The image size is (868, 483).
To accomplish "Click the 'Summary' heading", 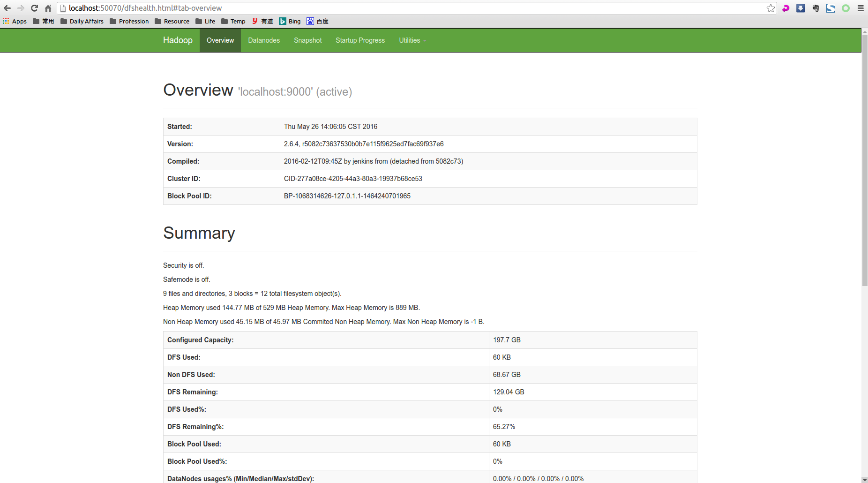I will pyautogui.click(x=199, y=233).
